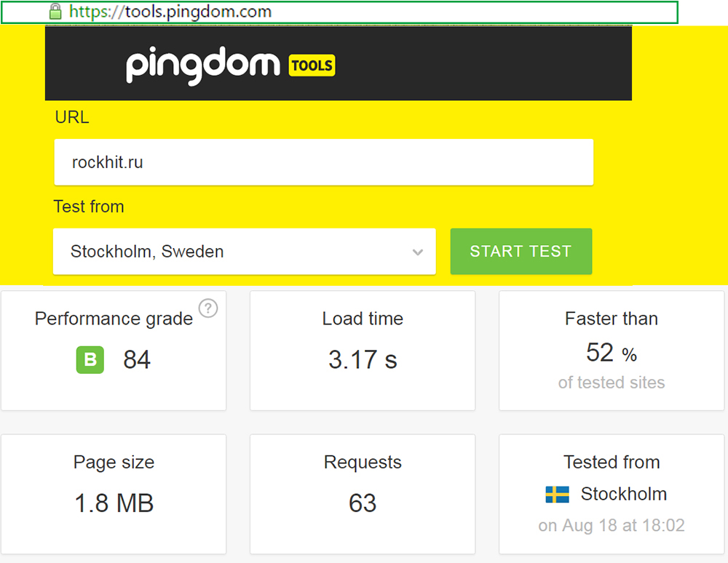Select the Stockholm, Sweden text in the dropdown
Viewport: 728px width, 563px height.
coord(146,251)
